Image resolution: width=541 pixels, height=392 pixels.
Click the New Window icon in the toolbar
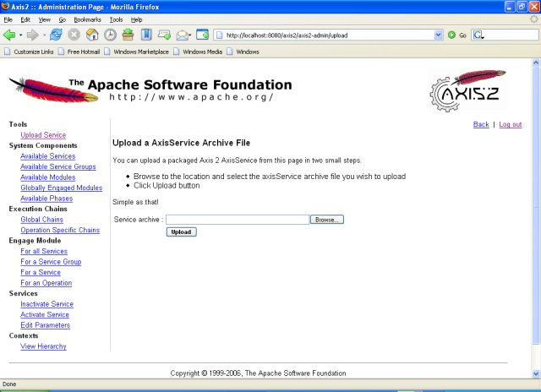pyautogui.click(x=202, y=35)
